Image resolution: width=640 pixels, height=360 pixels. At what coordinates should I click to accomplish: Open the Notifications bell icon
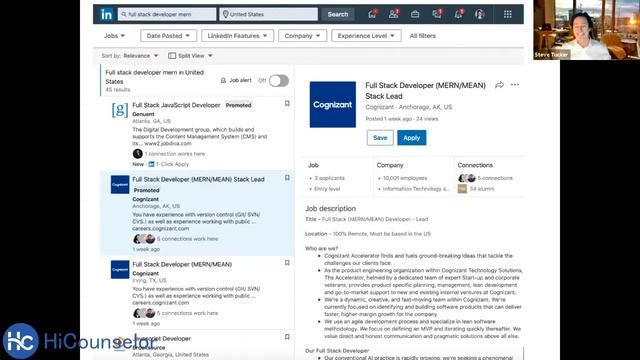(458, 14)
